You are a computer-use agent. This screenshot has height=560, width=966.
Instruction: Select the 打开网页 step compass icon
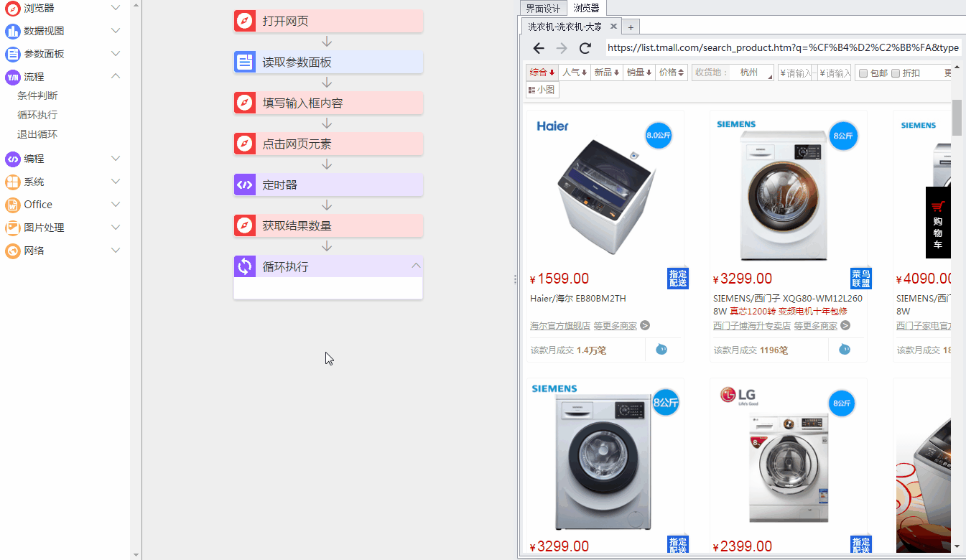point(245,21)
